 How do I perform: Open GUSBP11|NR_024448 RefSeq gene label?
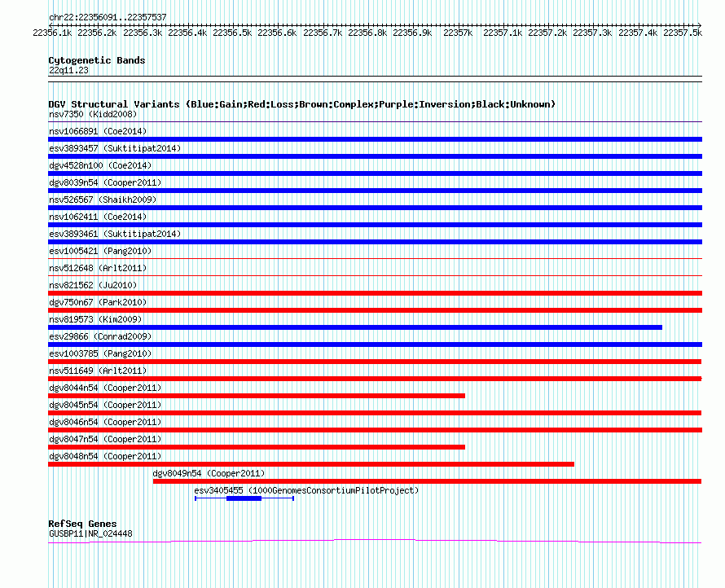pyautogui.click(x=90, y=533)
